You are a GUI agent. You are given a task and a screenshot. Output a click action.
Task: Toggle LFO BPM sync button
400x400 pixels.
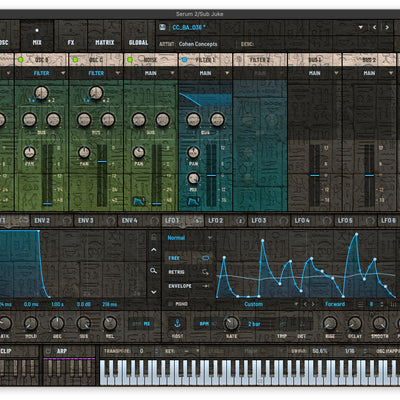click(204, 324)
